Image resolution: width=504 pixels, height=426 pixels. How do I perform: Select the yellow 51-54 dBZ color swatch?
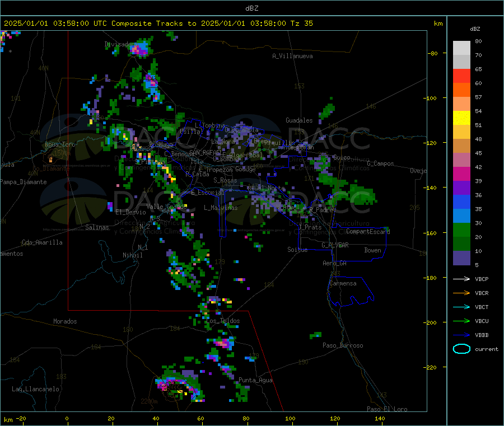[461, 118]
